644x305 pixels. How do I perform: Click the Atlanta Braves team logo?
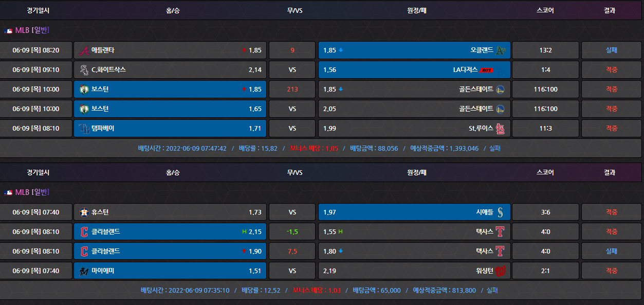pyautogui.click(x=84, y=50)
